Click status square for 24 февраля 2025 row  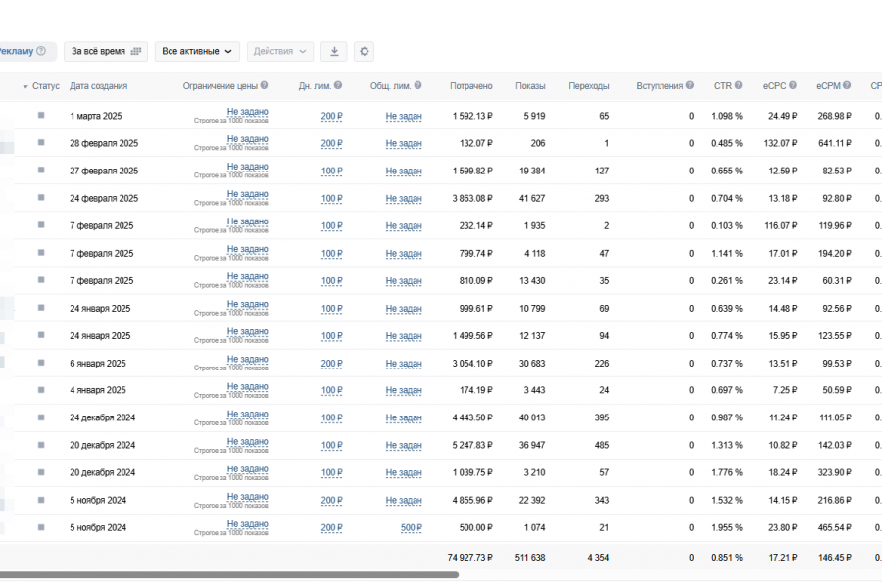[41, 198]
